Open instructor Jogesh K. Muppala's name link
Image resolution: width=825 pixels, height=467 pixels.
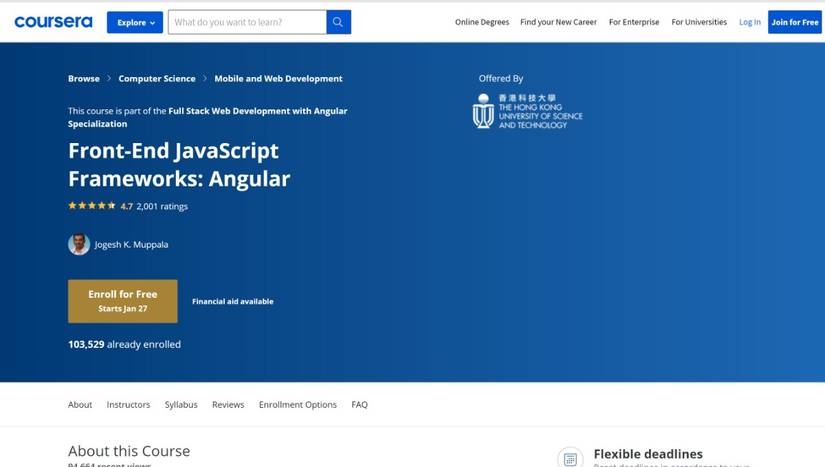pyautogui.click(x=132, y=245)
